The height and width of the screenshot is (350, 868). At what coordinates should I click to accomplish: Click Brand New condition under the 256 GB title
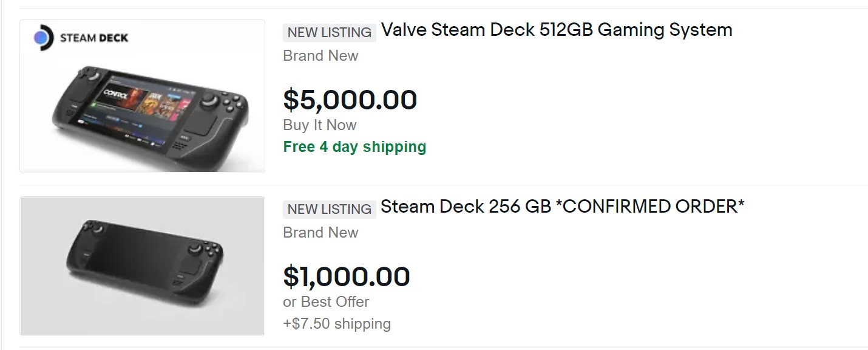pyautogui.click(x=320, y=233)
